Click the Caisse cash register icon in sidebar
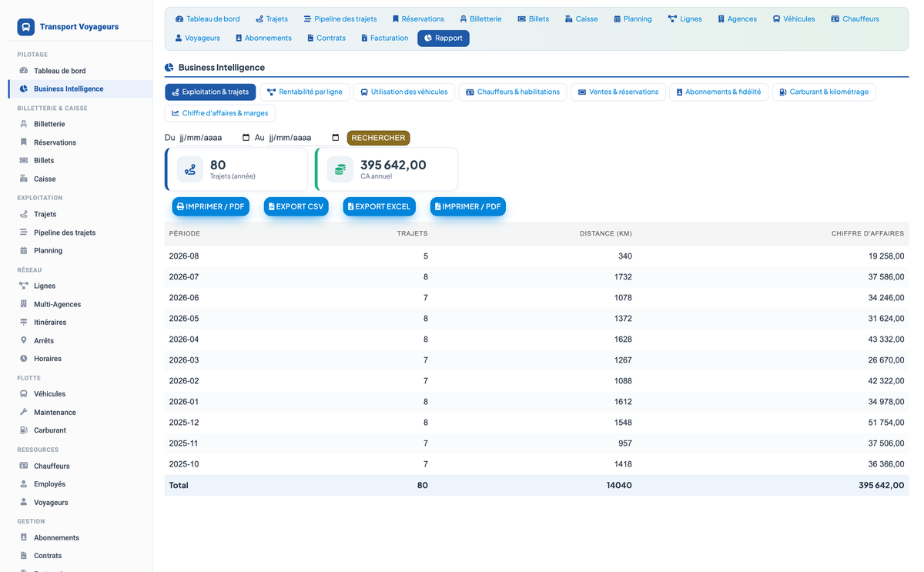 click(x=24, y=179)
